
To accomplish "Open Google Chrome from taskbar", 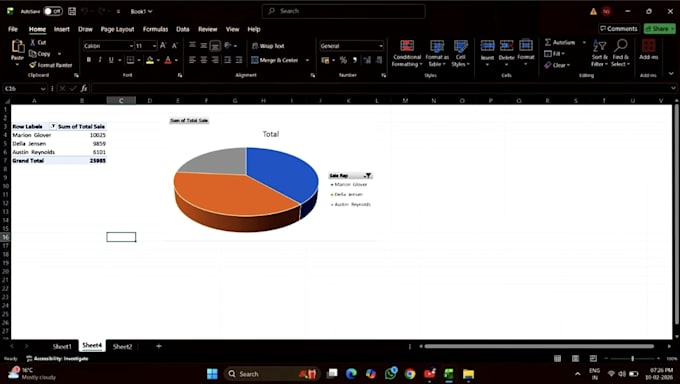I will 410,374.
